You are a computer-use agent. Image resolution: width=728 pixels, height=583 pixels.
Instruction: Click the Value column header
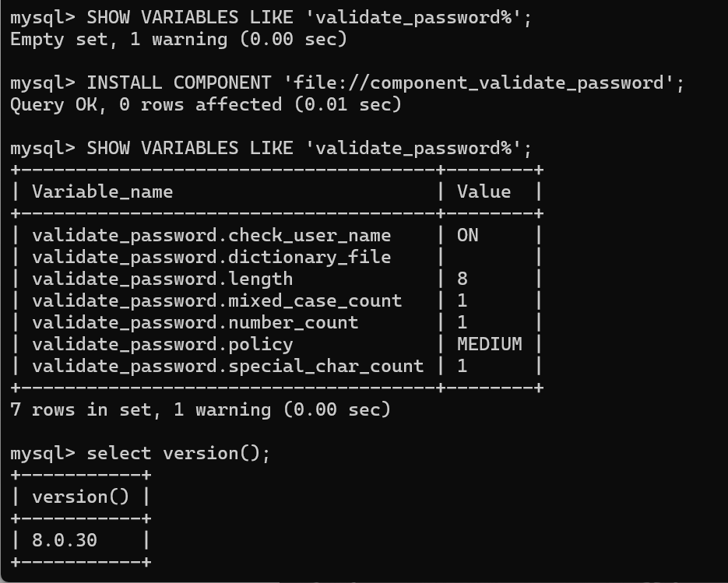click(x=484, y=191)
